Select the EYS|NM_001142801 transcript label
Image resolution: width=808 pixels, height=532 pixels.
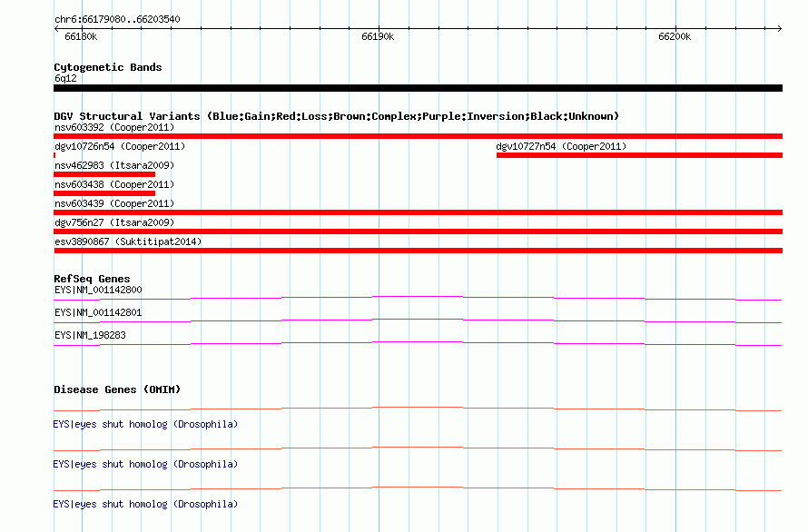point(98,312)
